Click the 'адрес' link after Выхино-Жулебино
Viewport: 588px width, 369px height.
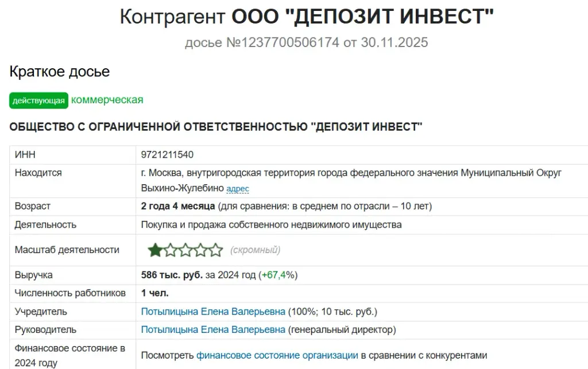point(238,188)
